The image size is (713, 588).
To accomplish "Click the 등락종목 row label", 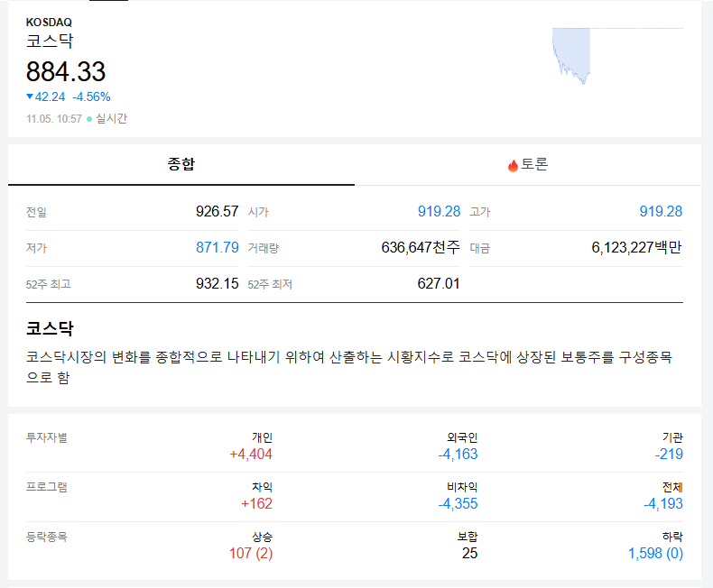I will point(46,537).
